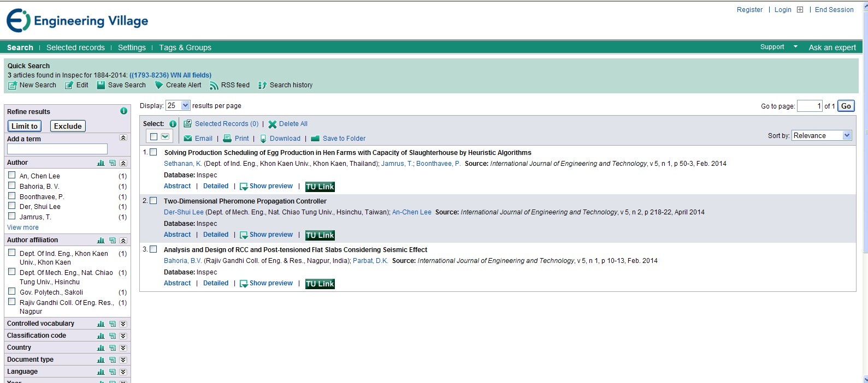The height and width of the screenshot is (383, 868).
Task: Export Classification code data icon
Action: pyautogui.click(x=112, y=336)
